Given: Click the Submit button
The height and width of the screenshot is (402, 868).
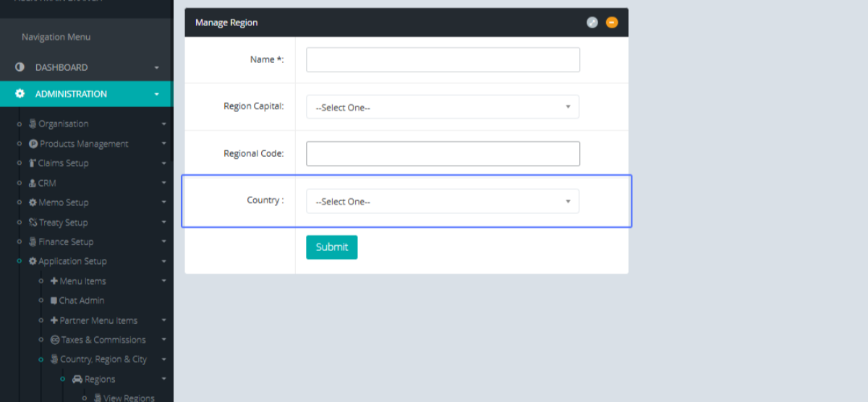Looking at the screenshot, I should coord(331,247).
